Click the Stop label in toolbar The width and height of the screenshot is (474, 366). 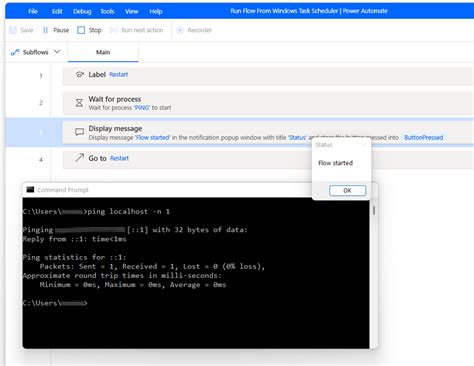[95, 30]
